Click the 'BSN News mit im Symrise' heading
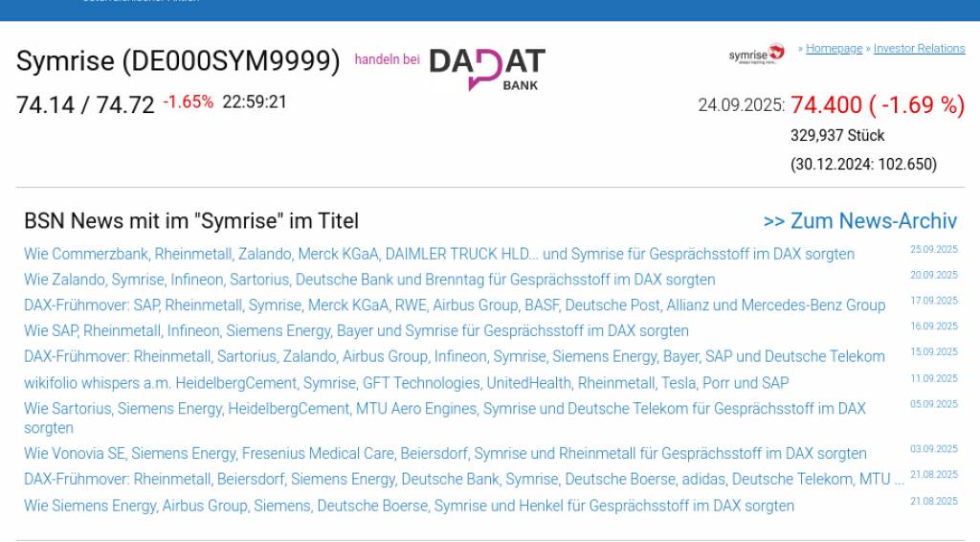This screenshot has width=980, height=542. pyautogui.click(x=191, y=221)
